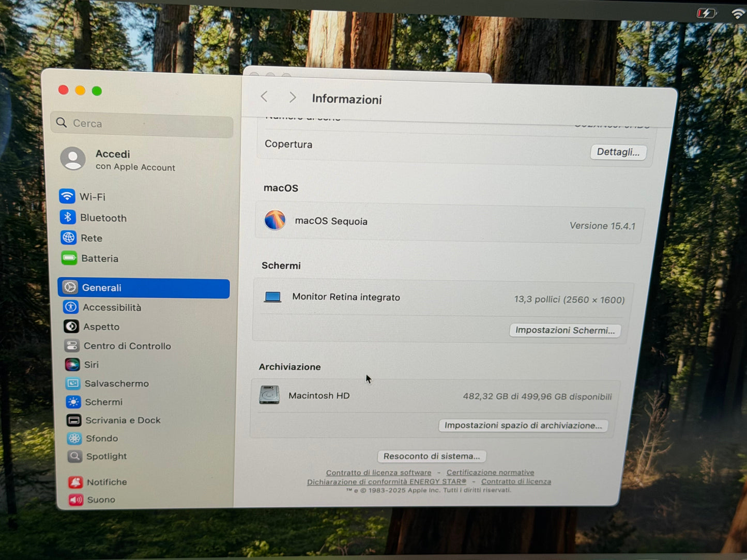Open Scrivania e Dock settings
This screenshot has height=560, width=747.
tap(114, 420)
